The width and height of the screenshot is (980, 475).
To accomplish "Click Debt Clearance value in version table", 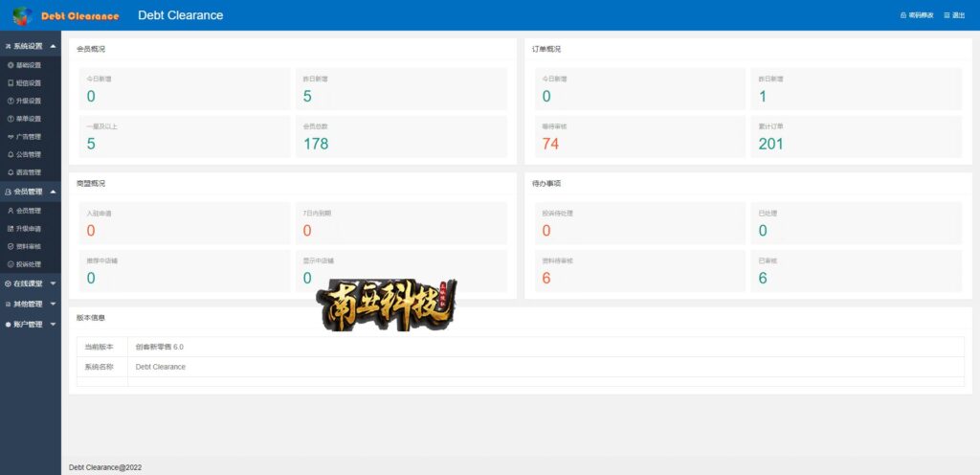I will click(x=161, y=367).
